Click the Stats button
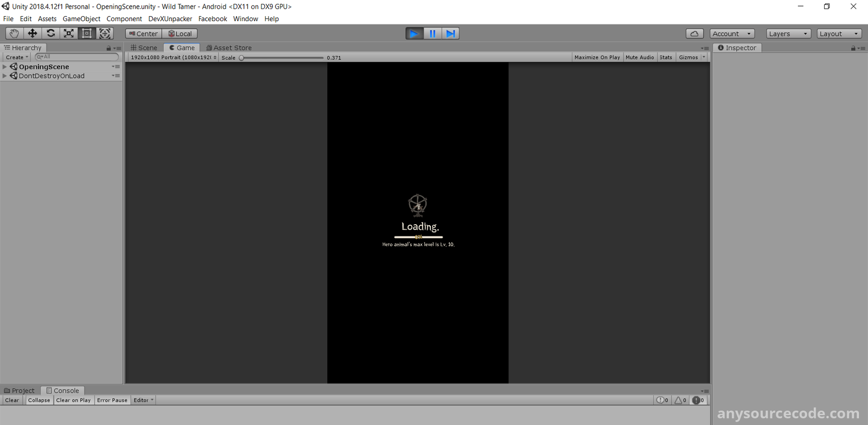868x425 pixels. [x=666, y=58]
